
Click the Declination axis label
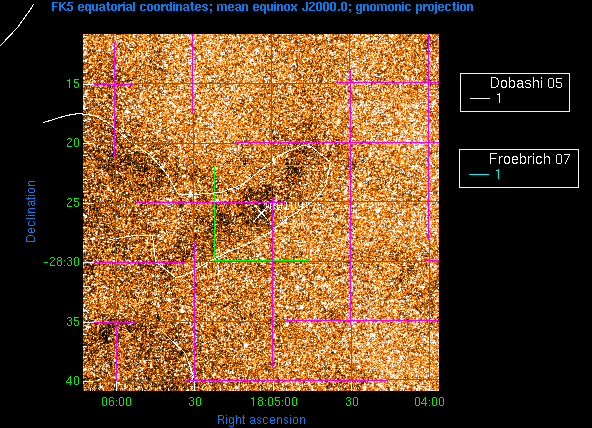[31, 211]
